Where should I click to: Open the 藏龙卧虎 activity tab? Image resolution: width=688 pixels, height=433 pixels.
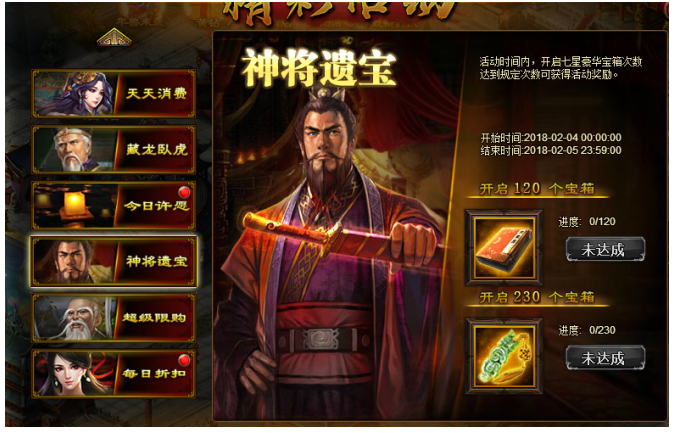click(x=113, y=149)
